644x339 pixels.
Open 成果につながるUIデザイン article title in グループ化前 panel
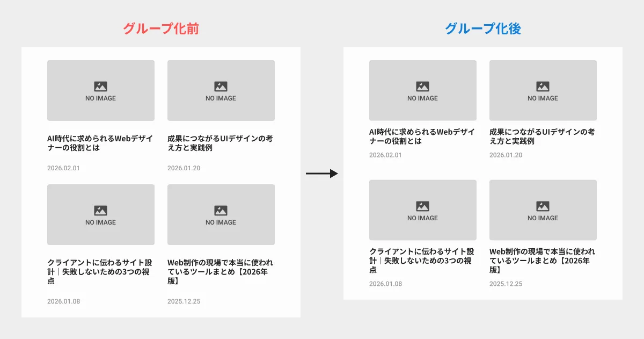220,143
